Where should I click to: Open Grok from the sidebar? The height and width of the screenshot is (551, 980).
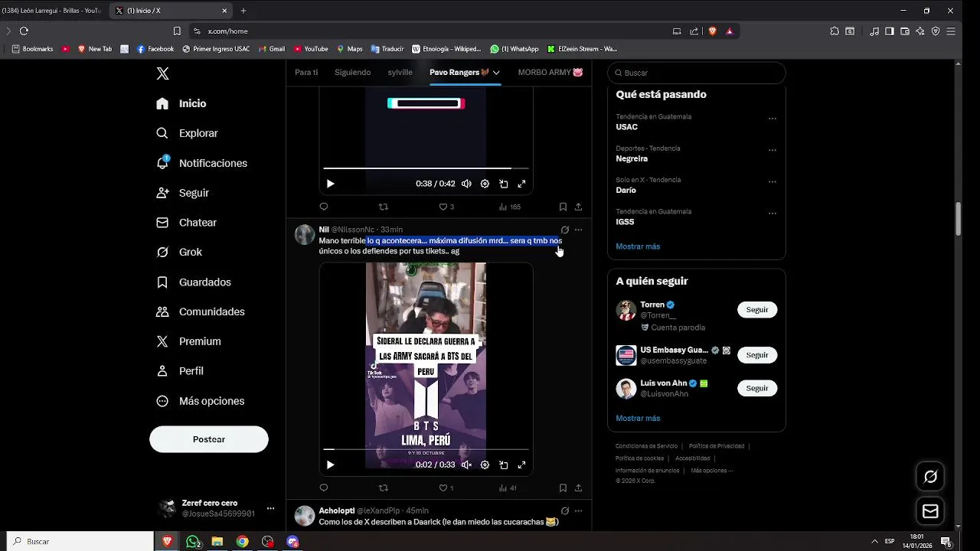[179, 252]
